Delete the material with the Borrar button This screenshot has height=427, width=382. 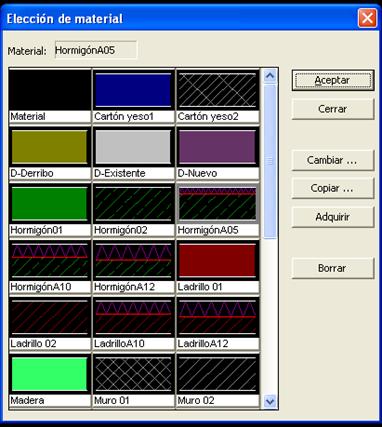(333, 268)
